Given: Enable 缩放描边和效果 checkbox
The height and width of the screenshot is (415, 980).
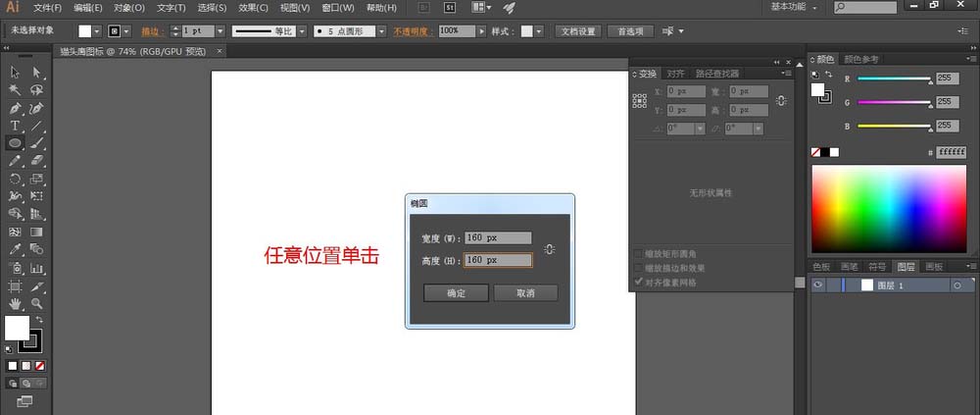Looking at the screenshot, I should pos(639,268).
